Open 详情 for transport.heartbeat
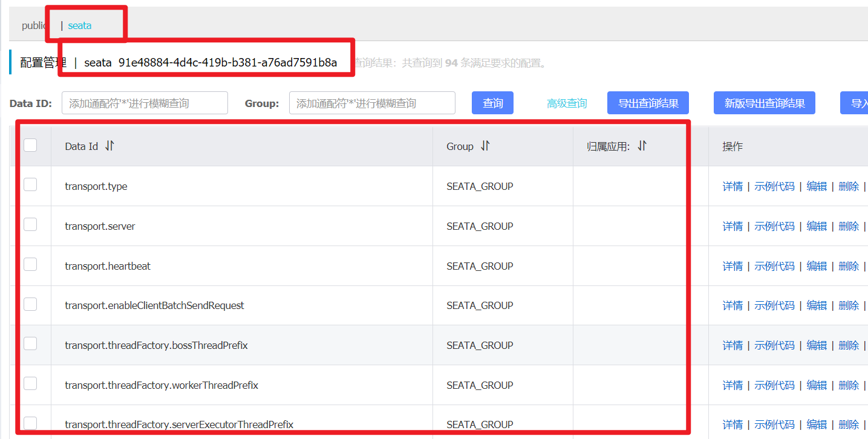Screen dimensions: 868x439 pos(733,266)
